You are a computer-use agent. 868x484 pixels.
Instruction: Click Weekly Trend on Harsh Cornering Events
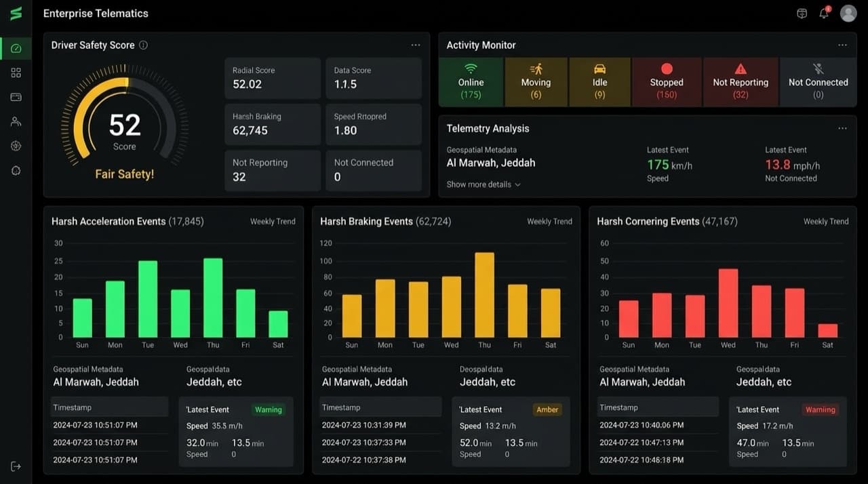pos(826,222)
